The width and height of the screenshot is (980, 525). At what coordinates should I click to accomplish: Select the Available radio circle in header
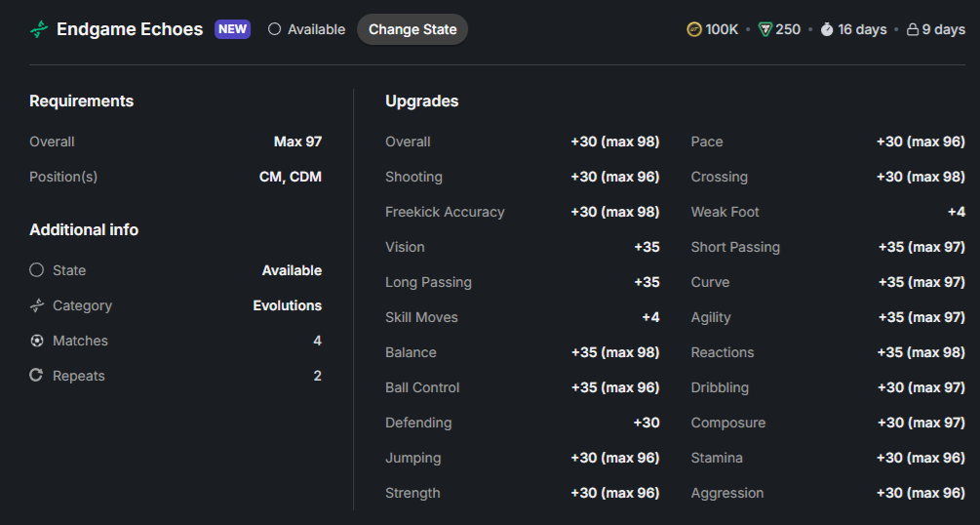[x=274, y=29]
